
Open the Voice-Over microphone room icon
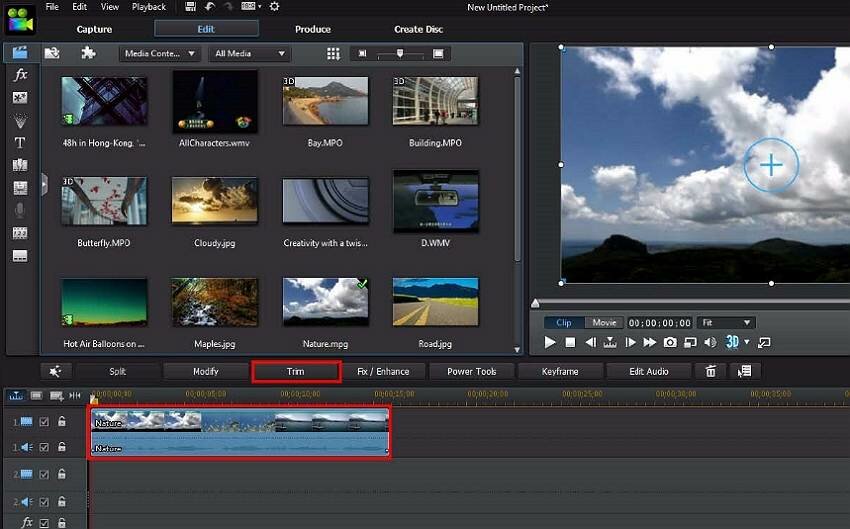point(20,210)
